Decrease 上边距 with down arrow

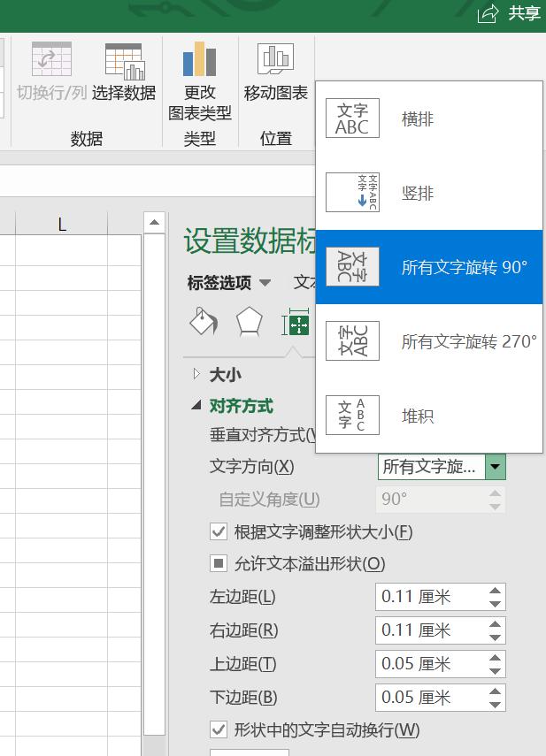tap(495, 670)
